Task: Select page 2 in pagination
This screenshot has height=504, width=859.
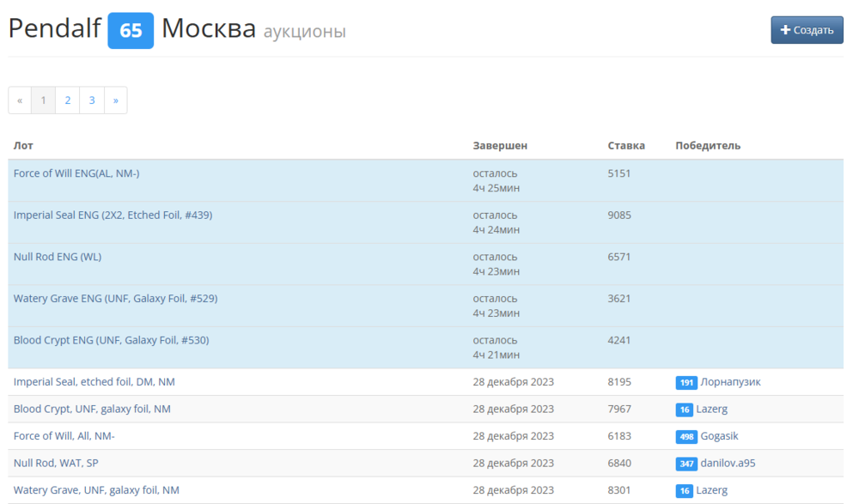Action: click(x=67, y=100)
